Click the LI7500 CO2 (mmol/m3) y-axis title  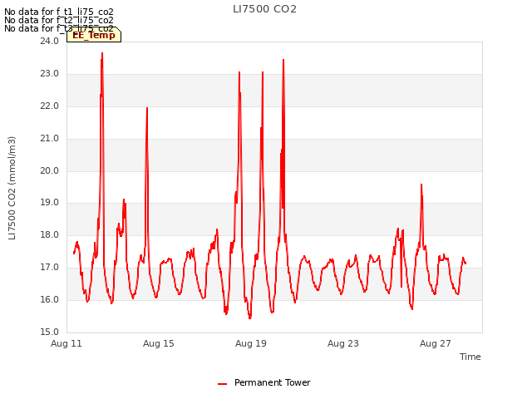click(x=12, y=188)
